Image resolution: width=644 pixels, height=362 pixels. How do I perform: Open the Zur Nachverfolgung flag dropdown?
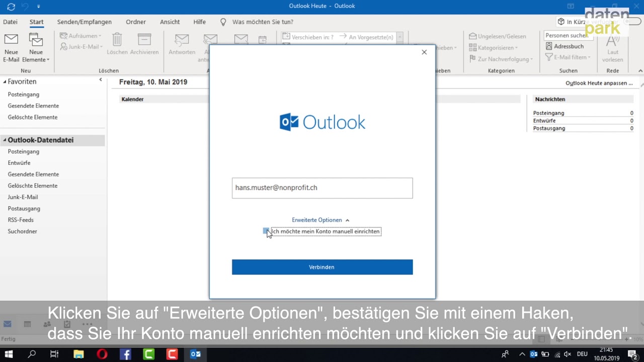(501, 59)
